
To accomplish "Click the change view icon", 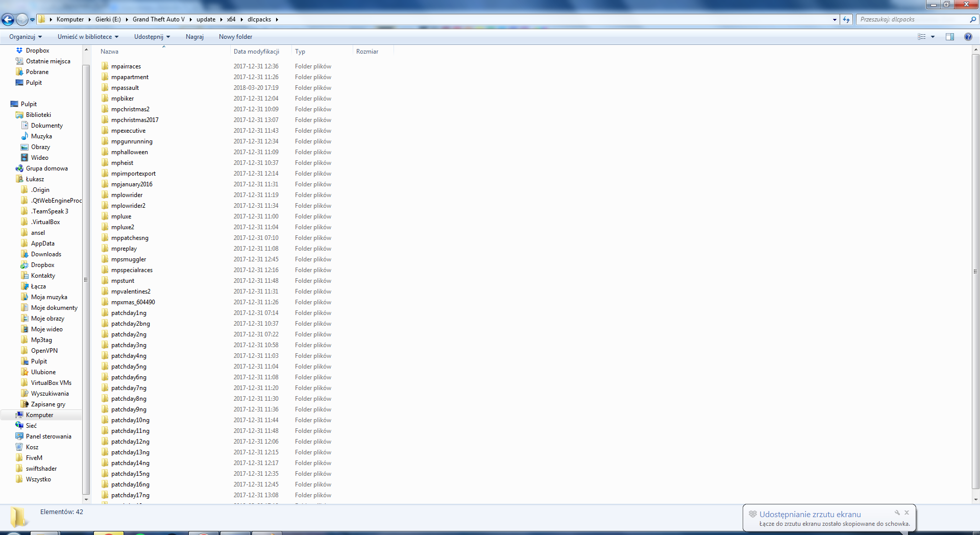I will [922, 37].
